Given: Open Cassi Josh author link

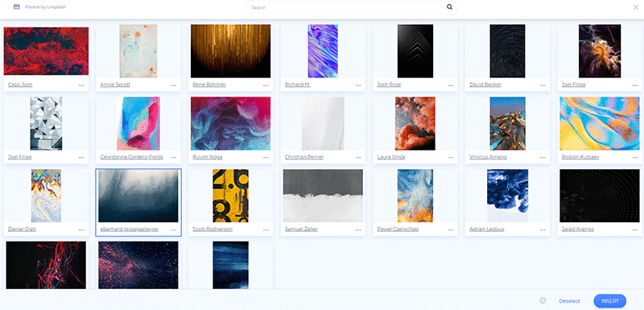Looking at the screenshot, I should point(20,85).
